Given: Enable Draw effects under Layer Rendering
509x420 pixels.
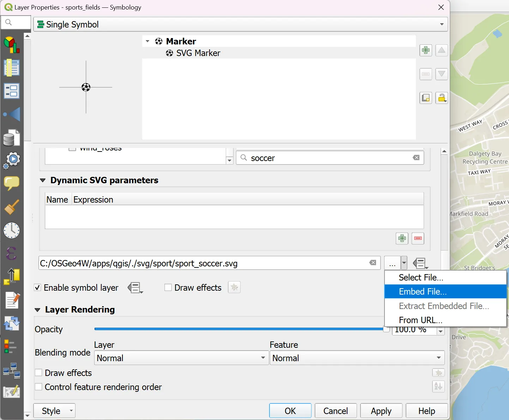Looking at the screenshot, I should click(x=38, y=372).
